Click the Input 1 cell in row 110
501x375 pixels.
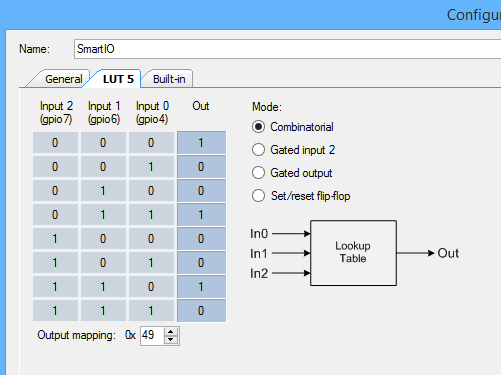103,287
